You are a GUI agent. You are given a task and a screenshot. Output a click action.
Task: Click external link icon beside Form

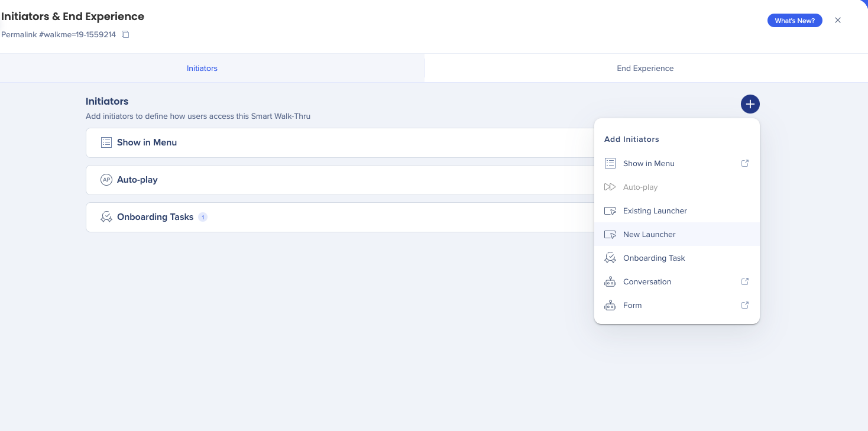[745, 305]
